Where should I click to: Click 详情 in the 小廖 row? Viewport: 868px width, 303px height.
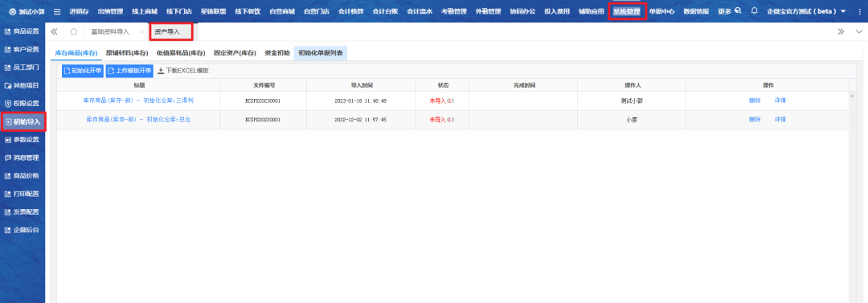click(x=780, y=120)
